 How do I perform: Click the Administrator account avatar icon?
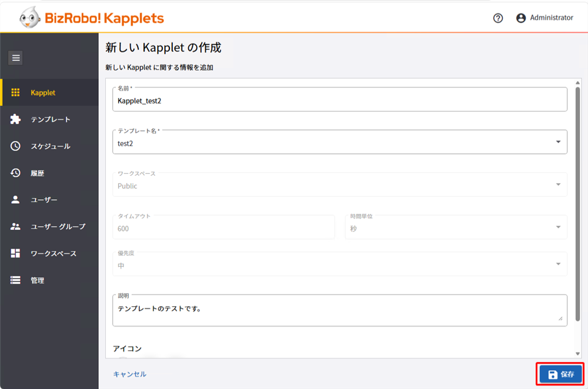pos(521,18)
